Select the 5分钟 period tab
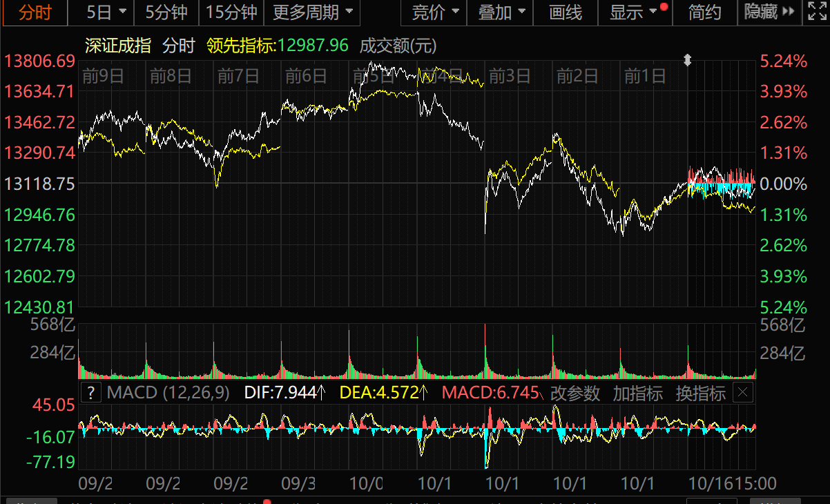Image resolution: width=830 pixels, height=504 pixels. pyautogui.click(x=166, y=12)
